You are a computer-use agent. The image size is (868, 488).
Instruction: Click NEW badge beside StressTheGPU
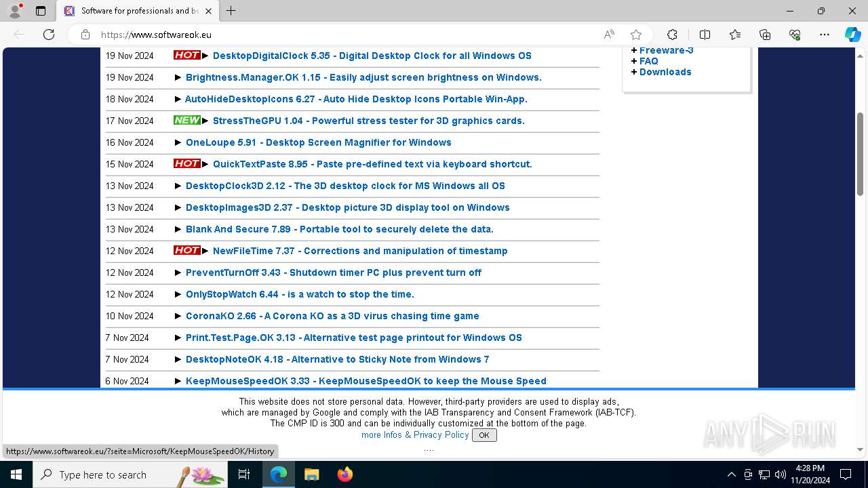(x=187, y=121)
